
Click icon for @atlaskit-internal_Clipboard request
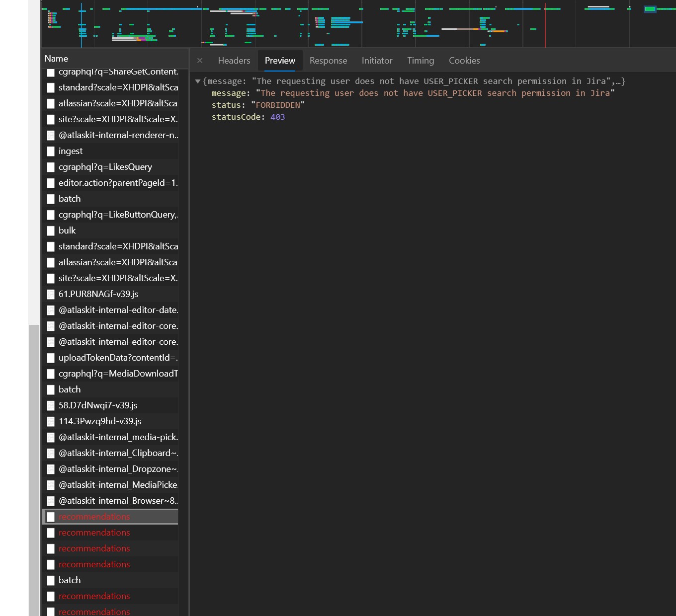51,453
